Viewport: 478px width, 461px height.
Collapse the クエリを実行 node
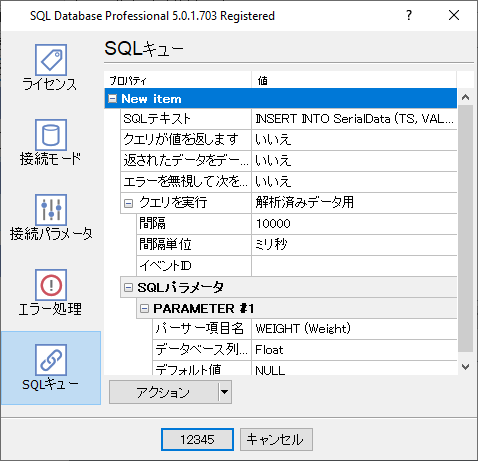coord(128,203)
